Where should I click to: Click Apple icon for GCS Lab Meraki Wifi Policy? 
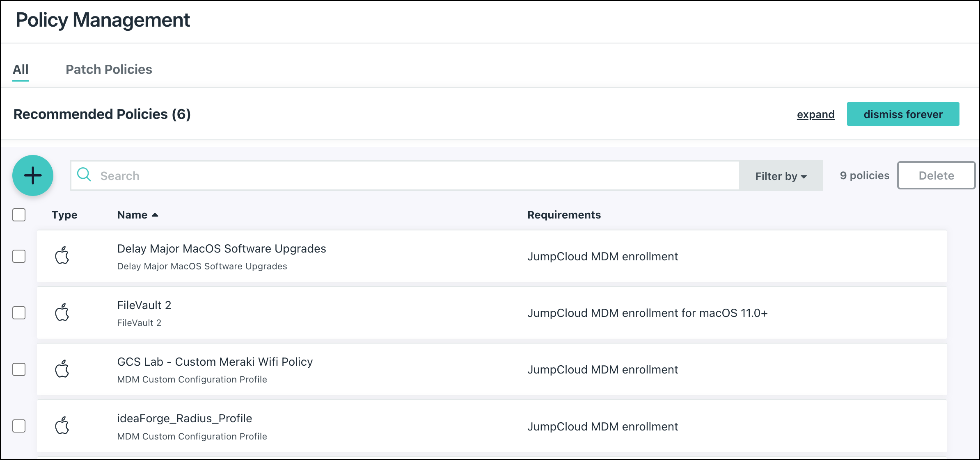click(62, 369)
